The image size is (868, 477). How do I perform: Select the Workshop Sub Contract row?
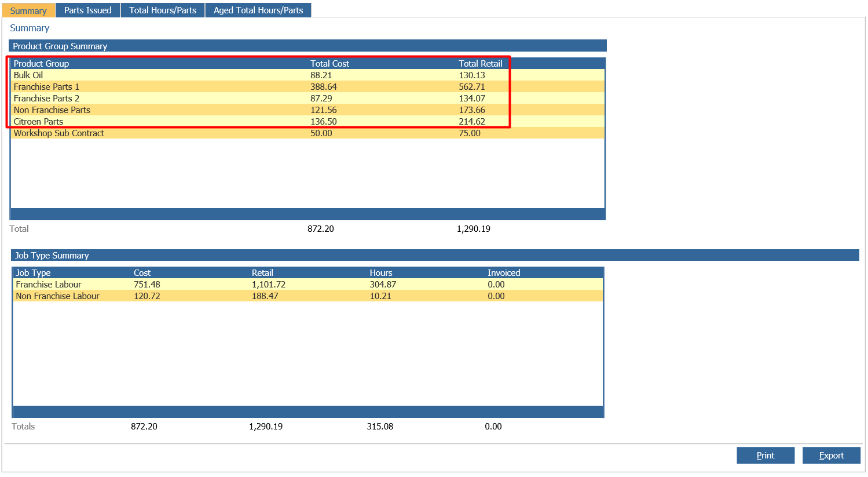307,133
